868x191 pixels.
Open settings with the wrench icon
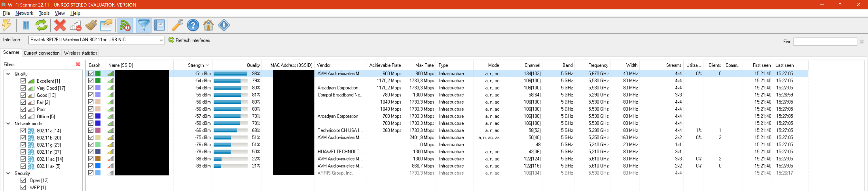178,25
